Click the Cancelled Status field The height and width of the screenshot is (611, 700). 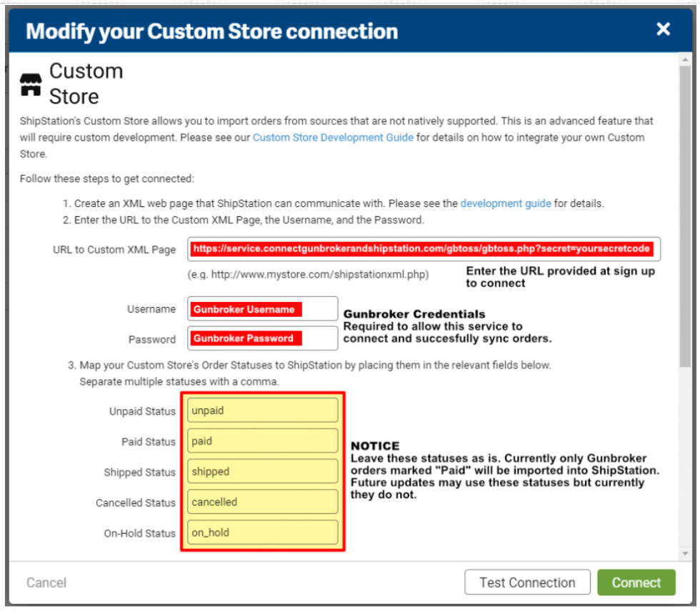[x=262, y=502]
